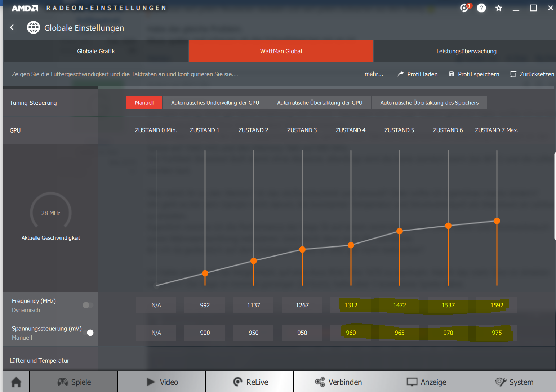The width and height of the screenshot is (556, 392).
Task: Click the Zustand 4 slider handle
Action: pyautogui.click(x=351, y=245)
